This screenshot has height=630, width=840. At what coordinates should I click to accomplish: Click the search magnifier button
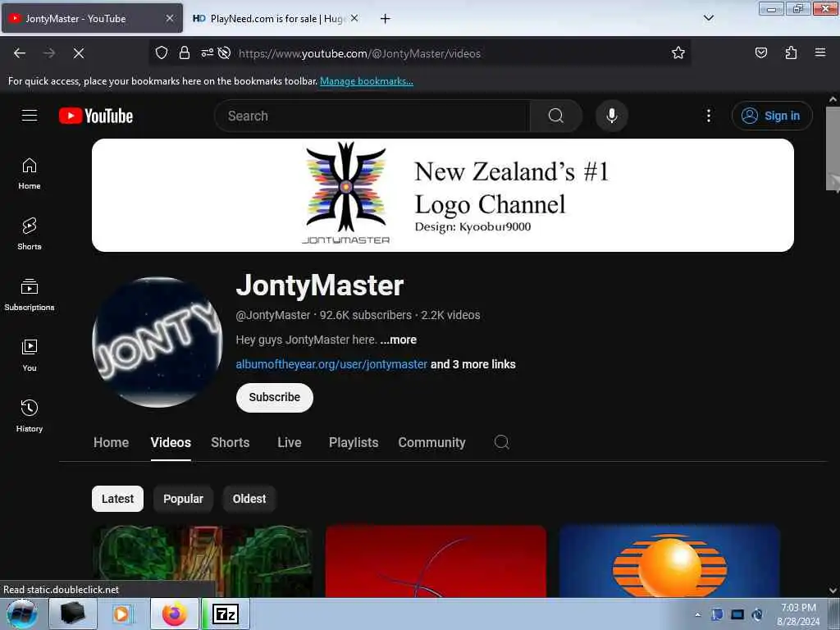555,116
